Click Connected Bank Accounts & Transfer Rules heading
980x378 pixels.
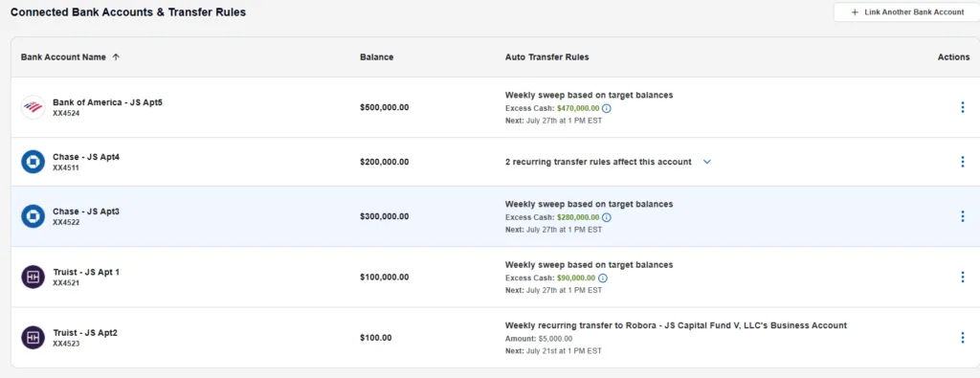click(128, 11)
